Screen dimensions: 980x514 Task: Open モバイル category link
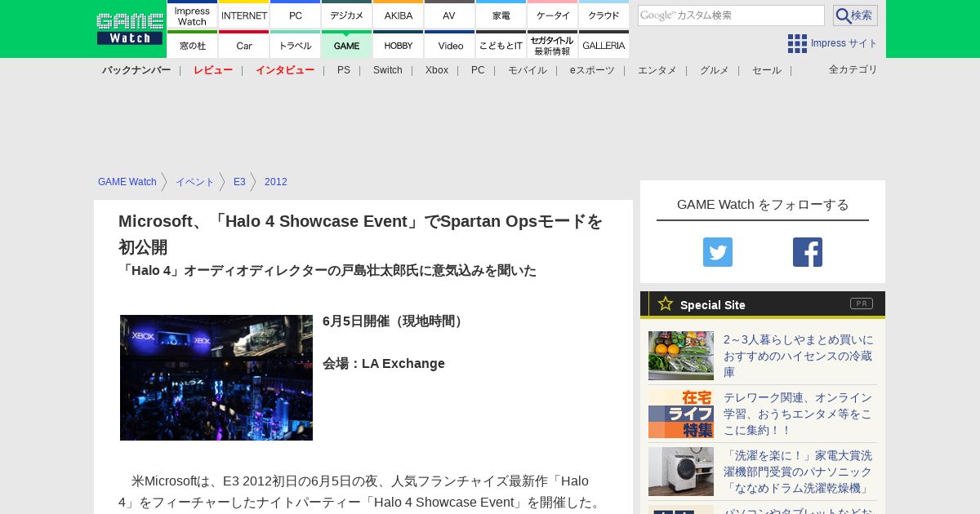[x=528, y=70]
